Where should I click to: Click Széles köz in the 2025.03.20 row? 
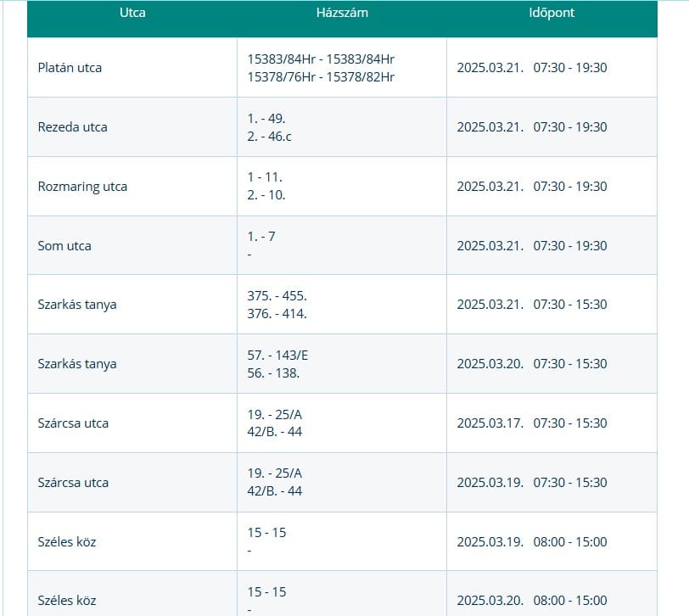67,601
